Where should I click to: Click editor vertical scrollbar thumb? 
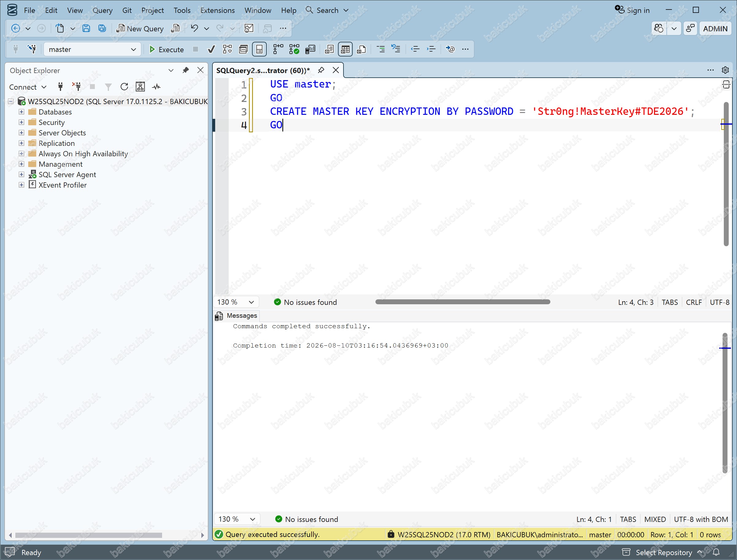point(726,174)
